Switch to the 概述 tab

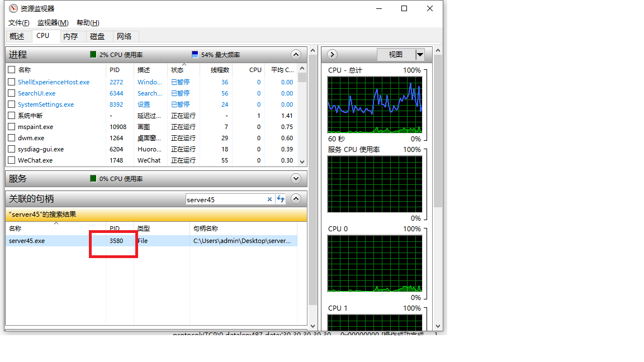17,36
